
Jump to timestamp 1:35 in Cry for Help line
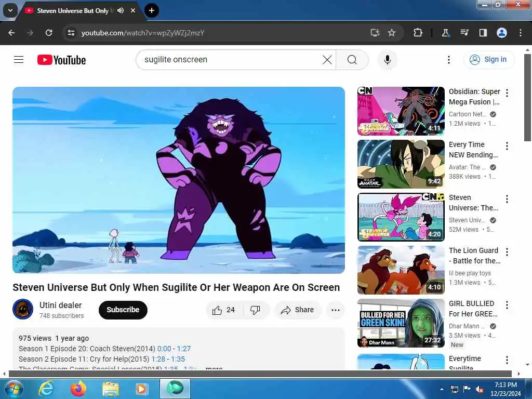click(x=178, y=359)
